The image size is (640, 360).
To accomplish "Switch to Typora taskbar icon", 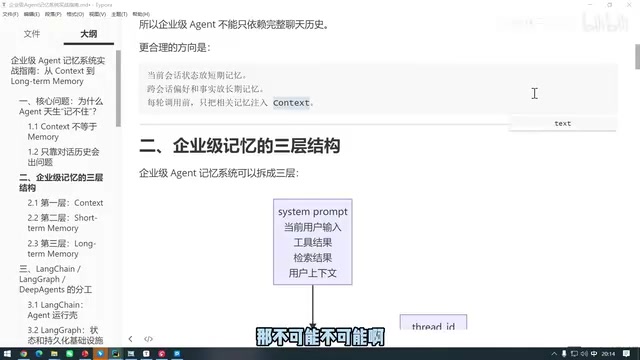I will coord(147,353).
